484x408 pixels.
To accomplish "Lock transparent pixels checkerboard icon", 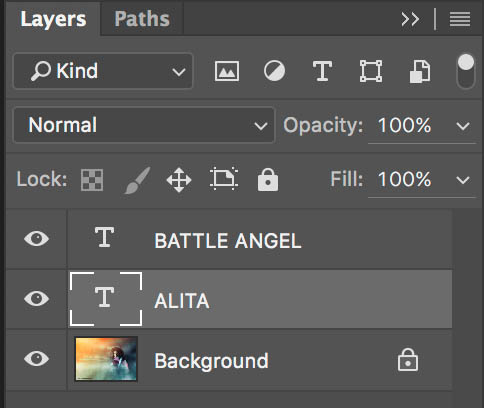I will [x=92, y=180].
